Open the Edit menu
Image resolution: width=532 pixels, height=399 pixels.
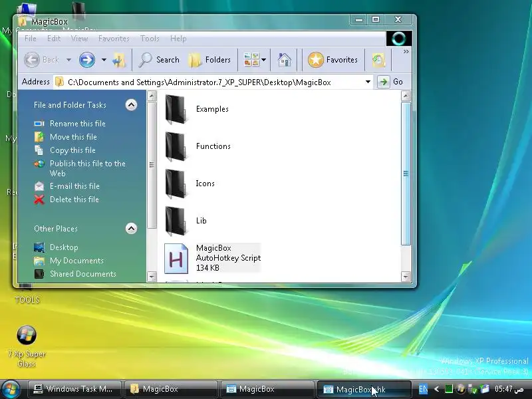coord(54,39)
